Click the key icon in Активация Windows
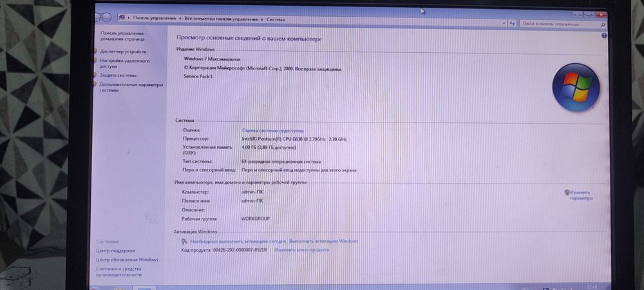The height and width of the screenshot is (290, 644). coord(184,242)
